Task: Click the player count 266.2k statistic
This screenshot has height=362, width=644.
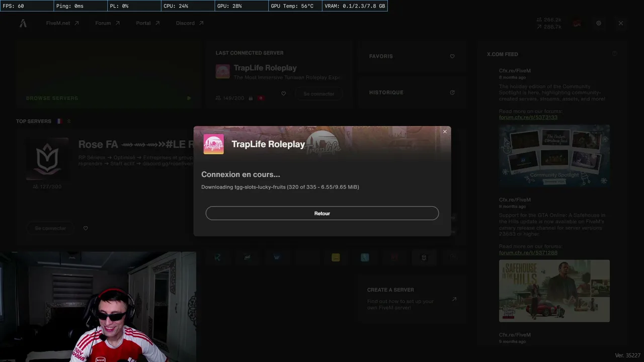Action: [x=549, y=20]
